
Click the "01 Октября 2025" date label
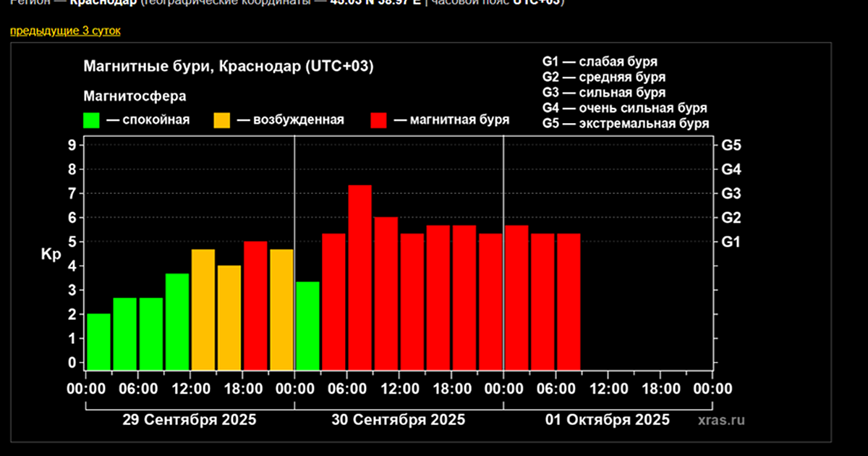pyautogui.click(x=608, y=420)
